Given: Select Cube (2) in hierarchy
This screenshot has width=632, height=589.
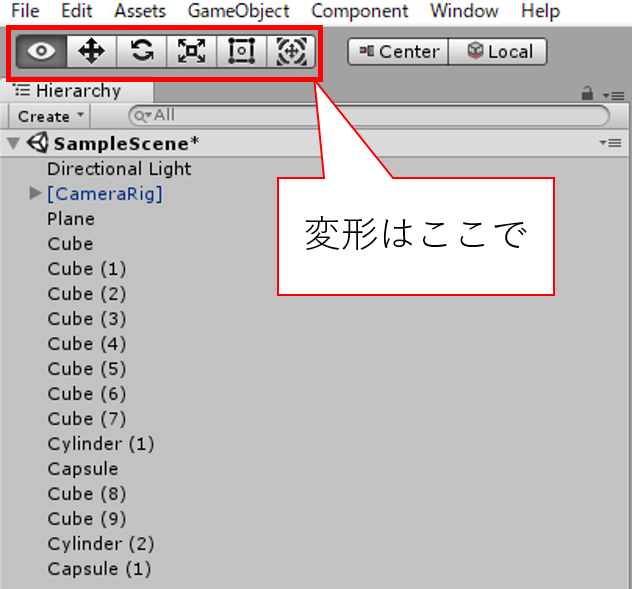Looking at the screenshot, I should (87, 294).
